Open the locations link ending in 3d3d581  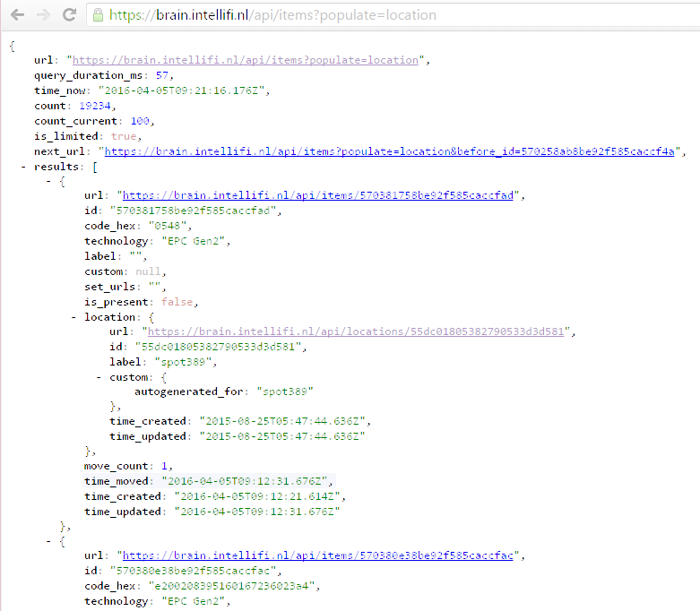[x=356, y=331]
